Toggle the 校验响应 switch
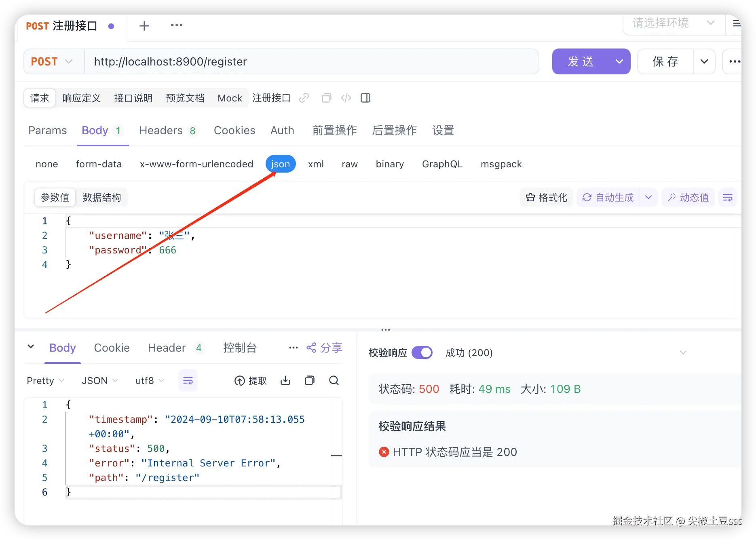 (422, 352)
